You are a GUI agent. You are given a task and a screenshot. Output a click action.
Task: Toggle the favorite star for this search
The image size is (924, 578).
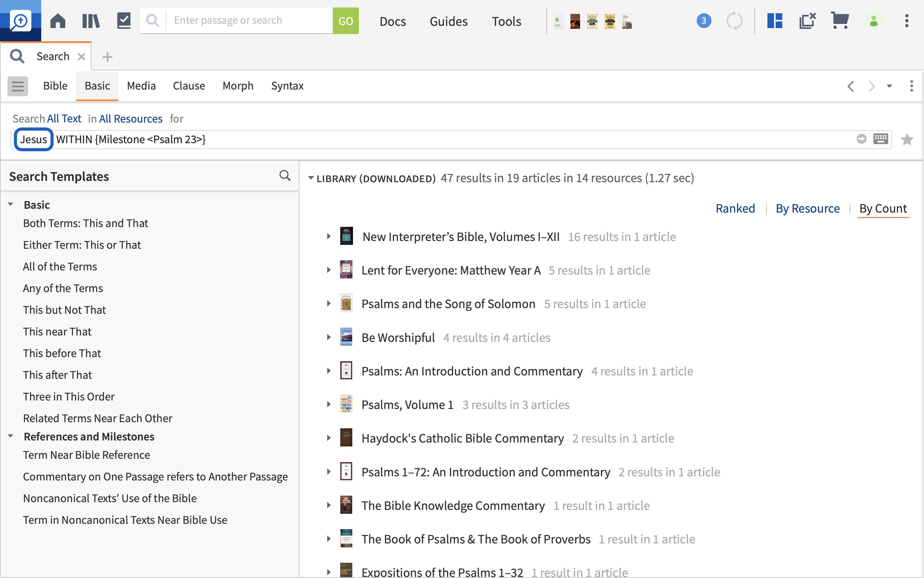[907, 140]
